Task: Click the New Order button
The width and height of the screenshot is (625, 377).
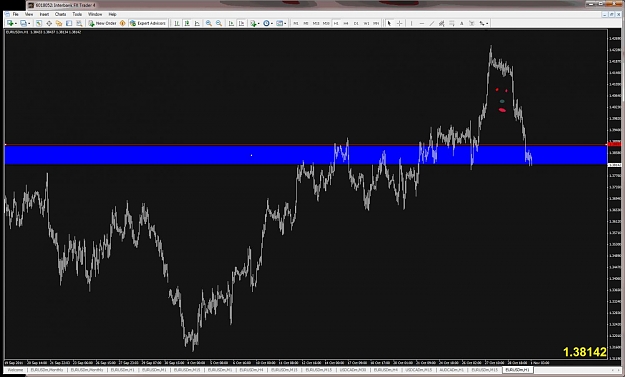Action: 102,24
